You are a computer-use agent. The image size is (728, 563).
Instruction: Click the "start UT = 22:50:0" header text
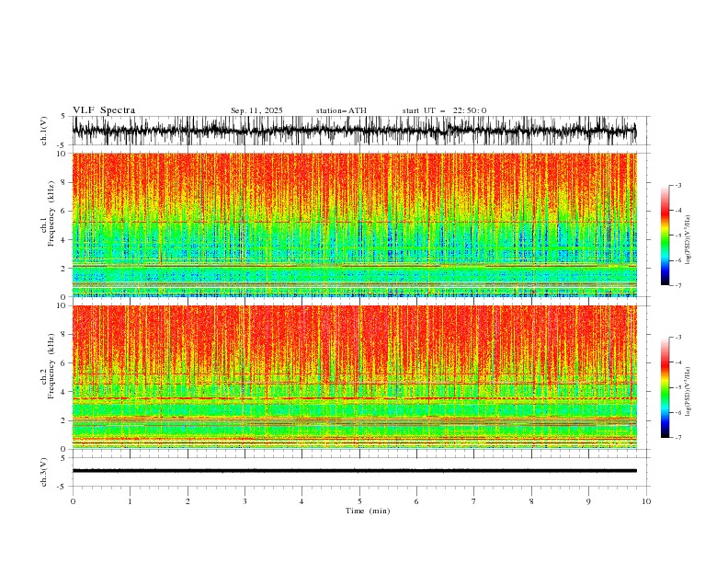point(444,110)
